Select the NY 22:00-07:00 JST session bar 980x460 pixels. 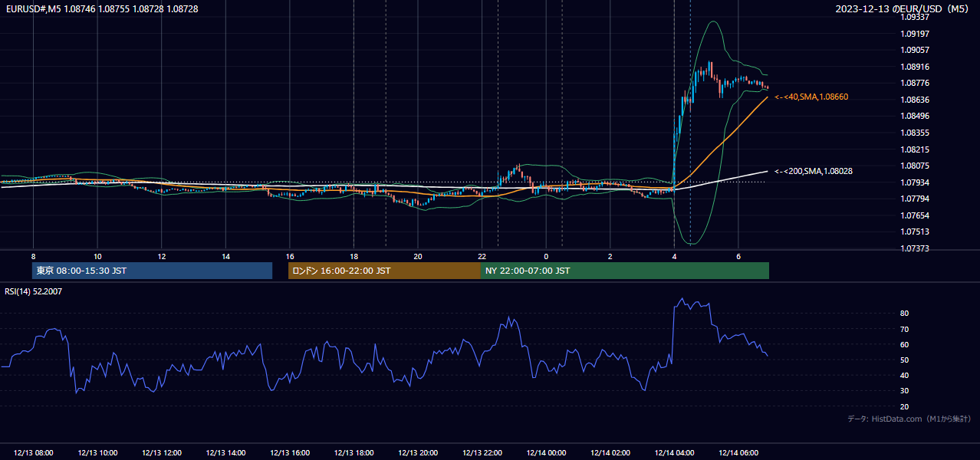coord(625,271)
